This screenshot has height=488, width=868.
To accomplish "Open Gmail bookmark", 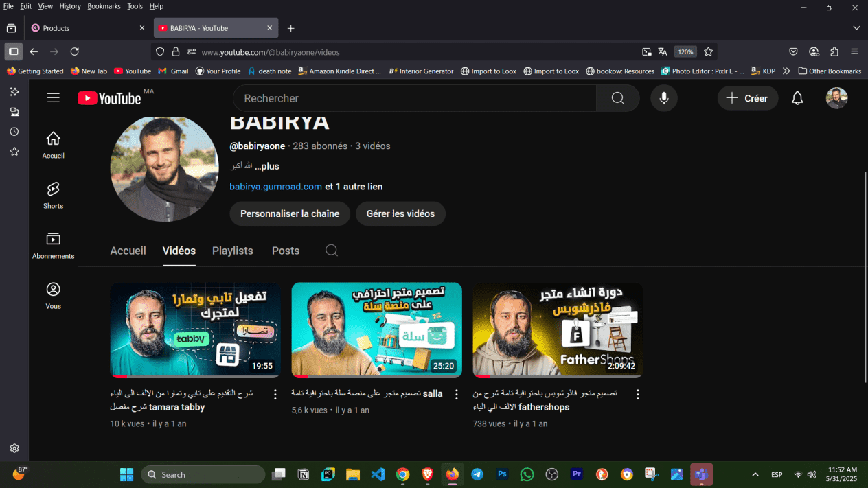I will tap(173, 71).
